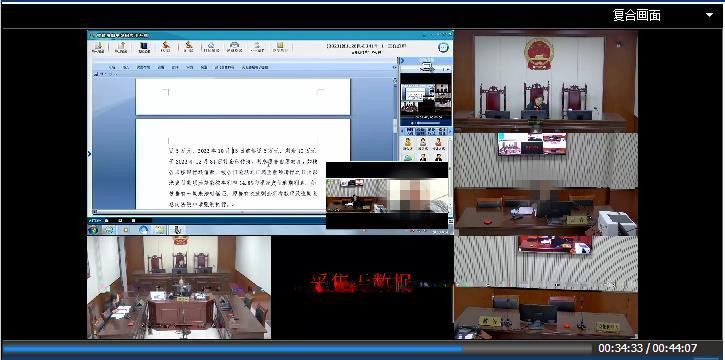Open the small composite preview in side panel
The image size is (725, 360).
click(x=426, y=100)
